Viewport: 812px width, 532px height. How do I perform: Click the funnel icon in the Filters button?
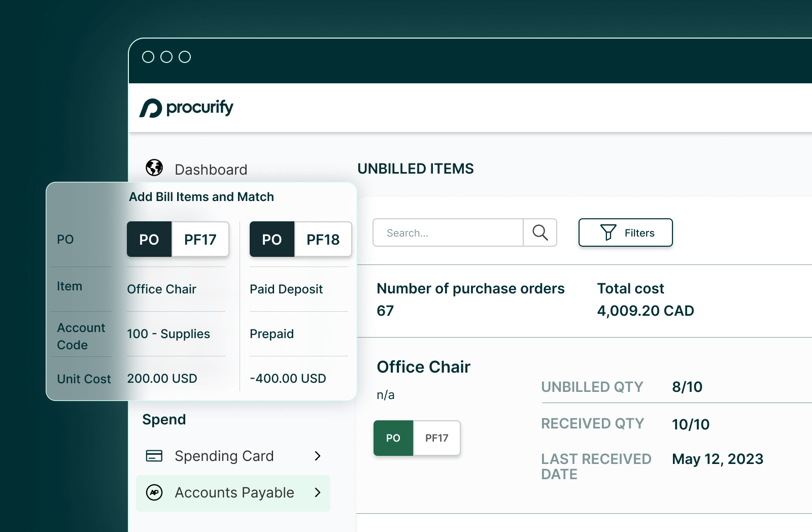(608, 232)
